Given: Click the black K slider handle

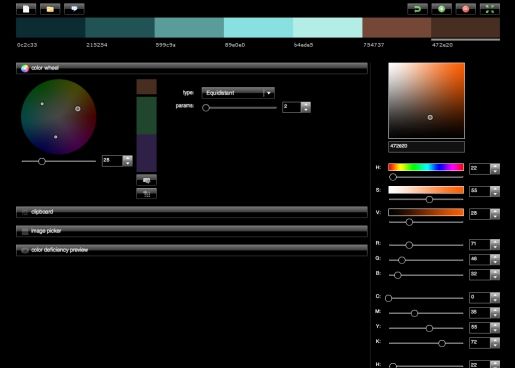Looking at the screenshot, I should [x=442, y=343].
